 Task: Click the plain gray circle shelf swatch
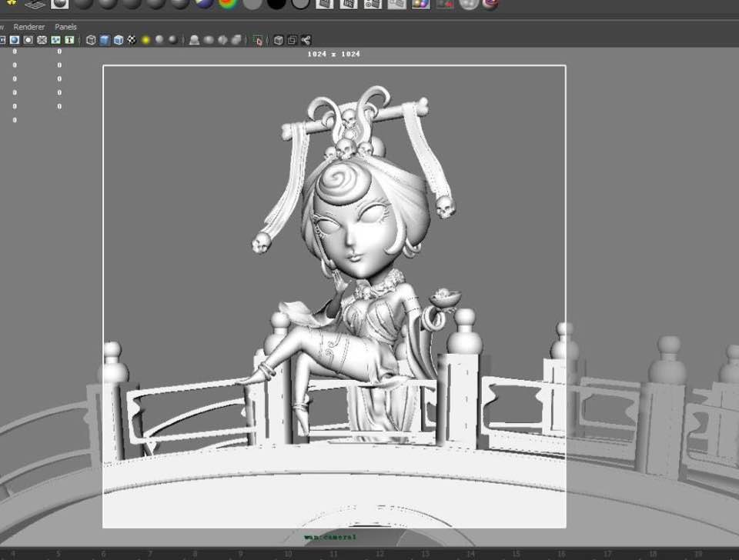tap(252, 4)
